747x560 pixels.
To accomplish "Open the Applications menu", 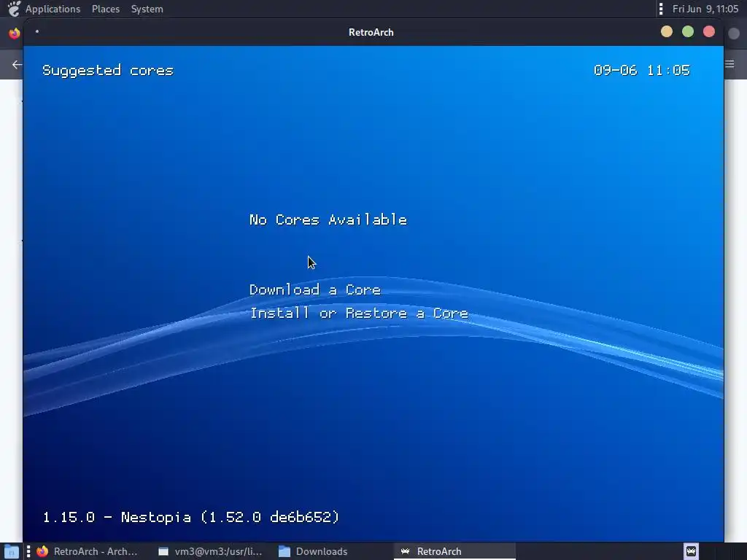I will [53, 9].
